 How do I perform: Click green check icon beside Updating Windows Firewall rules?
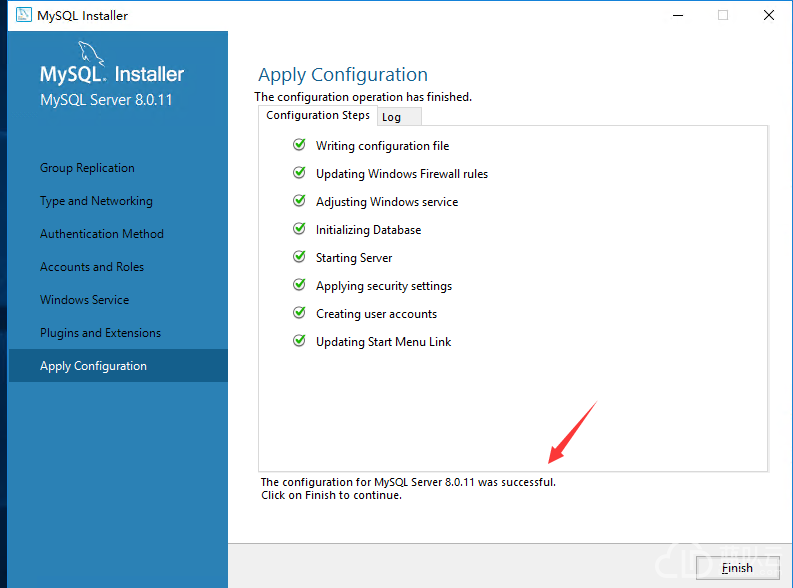pyautogui.click(x=299, y=173)
